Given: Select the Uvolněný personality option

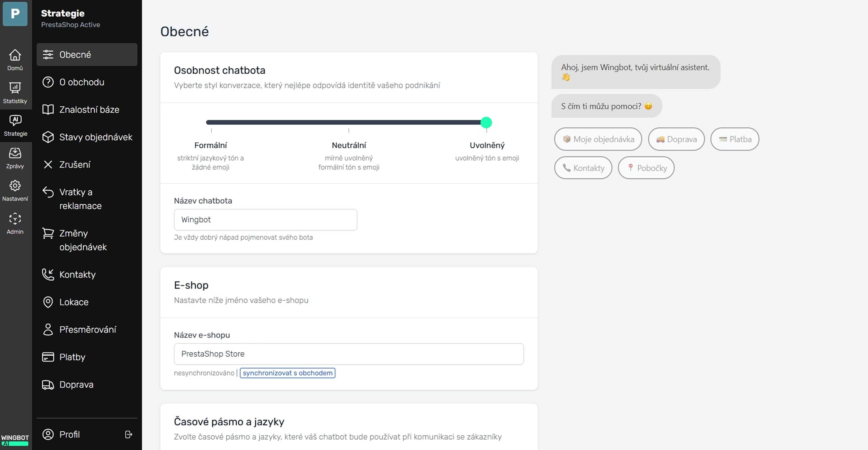Looking at the screenshot, I should (487, 145).
